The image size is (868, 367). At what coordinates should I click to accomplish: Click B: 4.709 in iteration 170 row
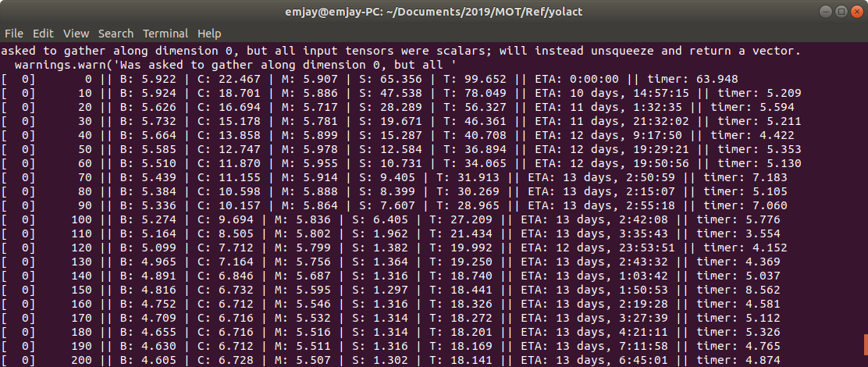148,319
